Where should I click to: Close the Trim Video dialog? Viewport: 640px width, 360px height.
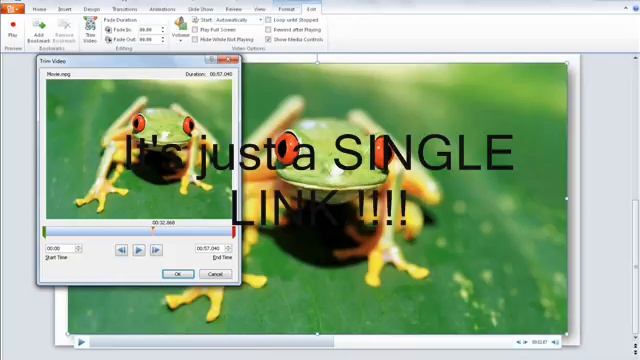(x=228, y=60)
